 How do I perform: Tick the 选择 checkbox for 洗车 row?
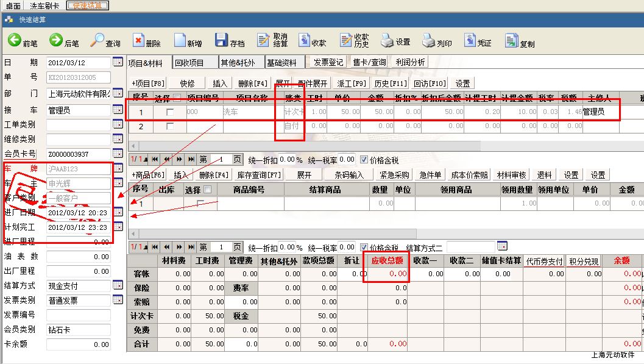170,112
